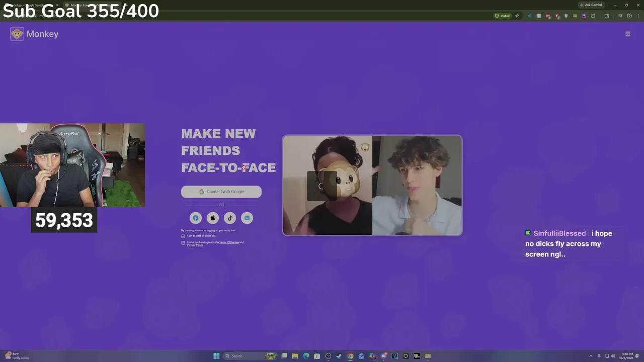The width and height of the screenshot is (644, 362).
Task: Open Chrome media controls icon
Action: [620, 16]
